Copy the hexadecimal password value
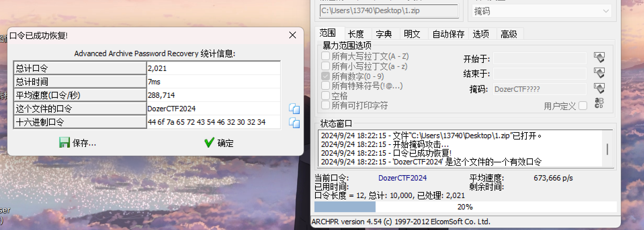This screenshot has height=230, width=644. click(x=294, y=123)
